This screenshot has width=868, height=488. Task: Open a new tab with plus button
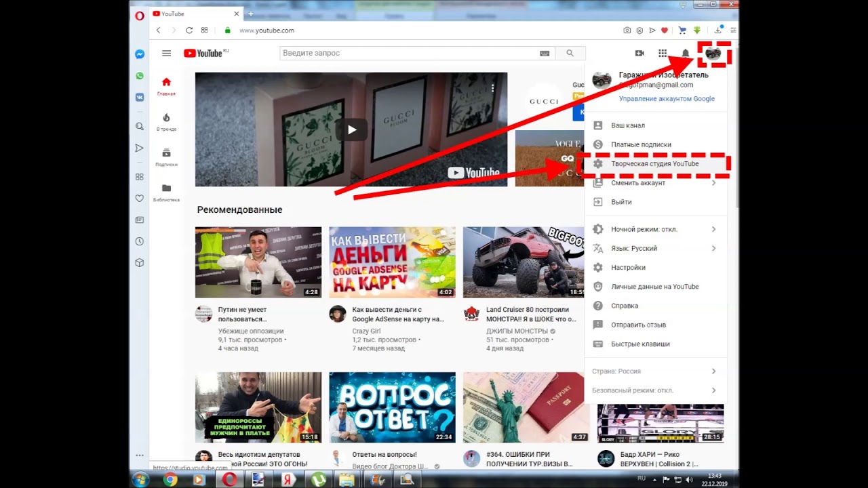coord(250,14)
